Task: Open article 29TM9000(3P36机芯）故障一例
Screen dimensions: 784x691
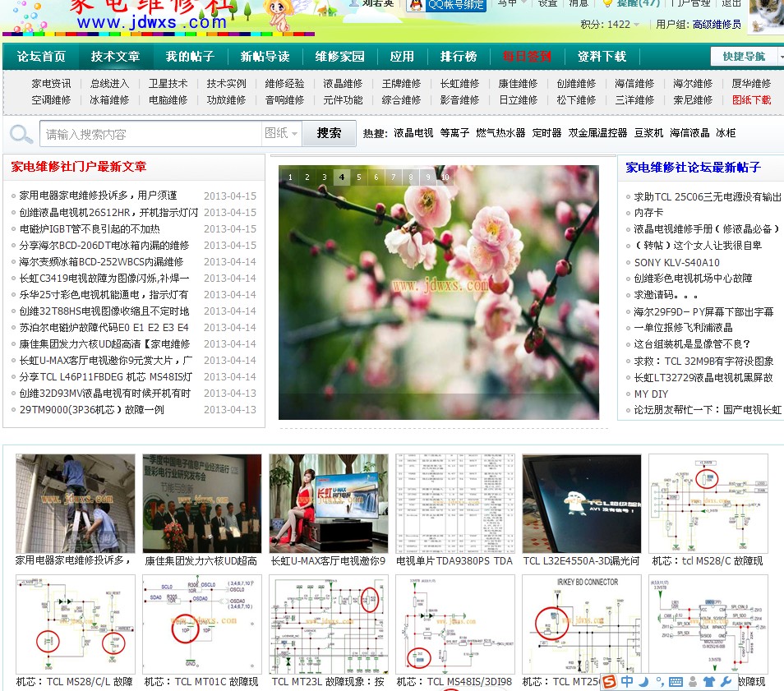Action: [x=92, y=410]
